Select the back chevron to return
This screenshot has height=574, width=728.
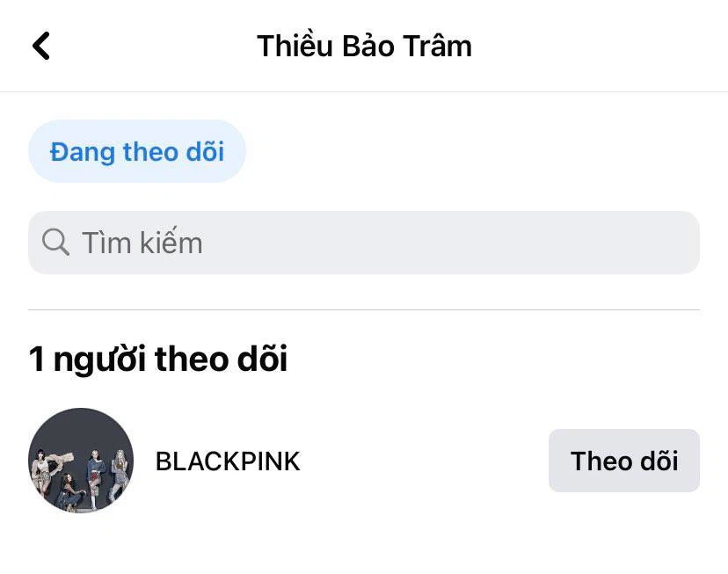[40, 45]
